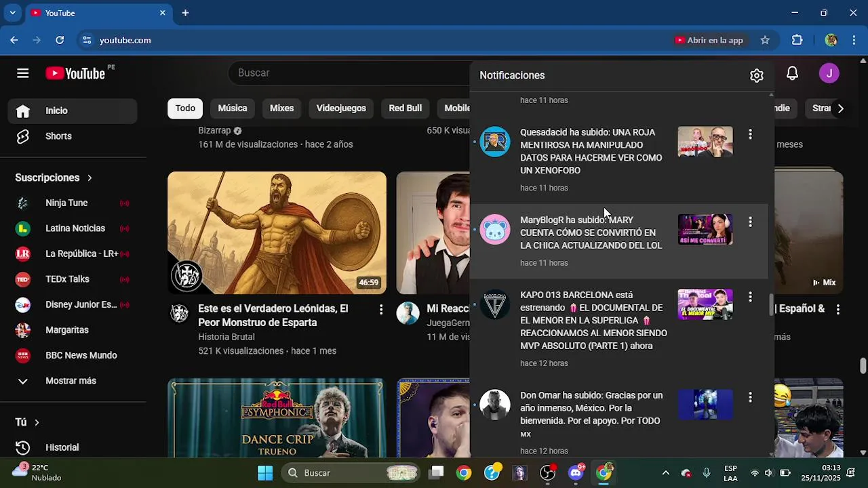View site information icon in address bar
868x488 pixels.
click(87, 40)
